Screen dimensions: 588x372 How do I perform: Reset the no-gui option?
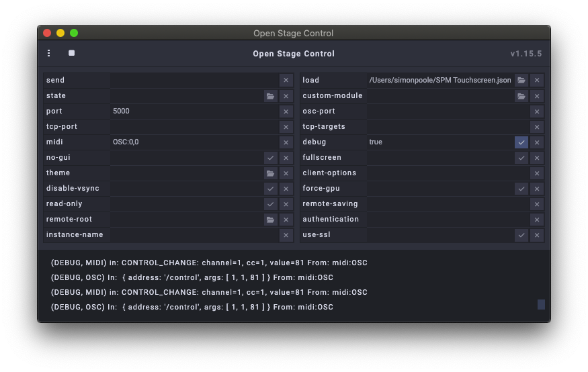[x=286, y=158]
